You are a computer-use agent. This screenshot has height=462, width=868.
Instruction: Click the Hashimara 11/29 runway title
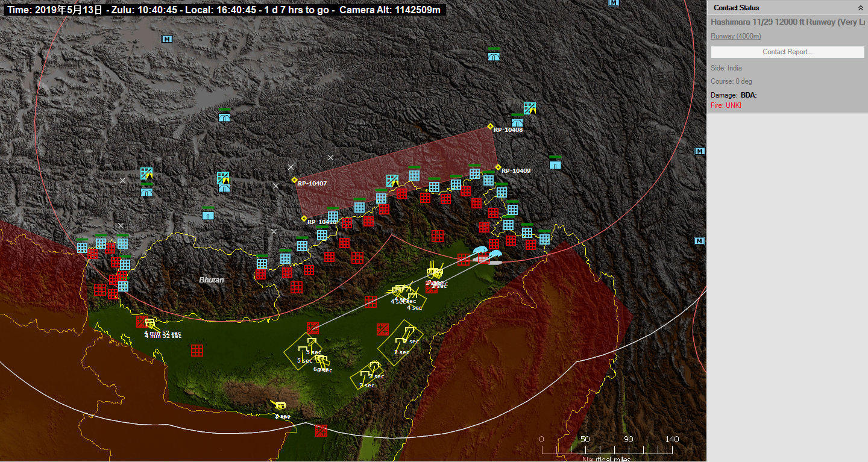tap(788, 22)
